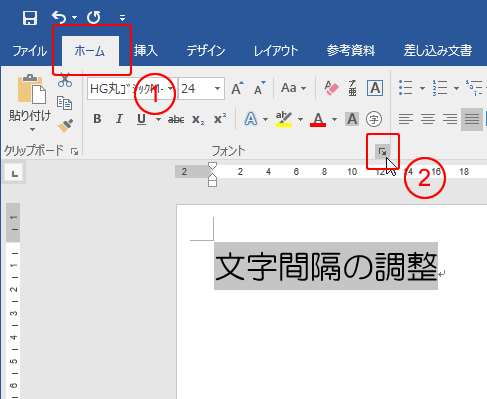Apply the yellow text highlight color
The height and width of the screenshot is (399, 487).
[284, 119]
